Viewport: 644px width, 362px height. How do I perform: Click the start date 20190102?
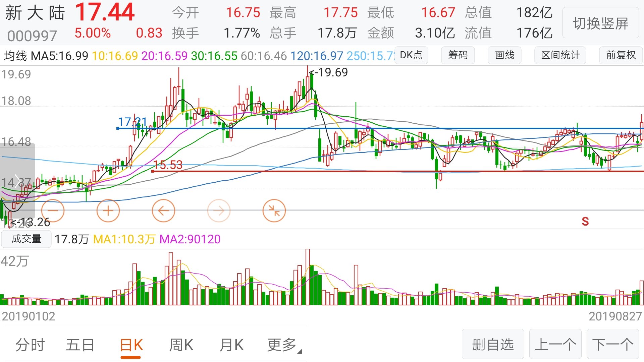pos(29,316)
